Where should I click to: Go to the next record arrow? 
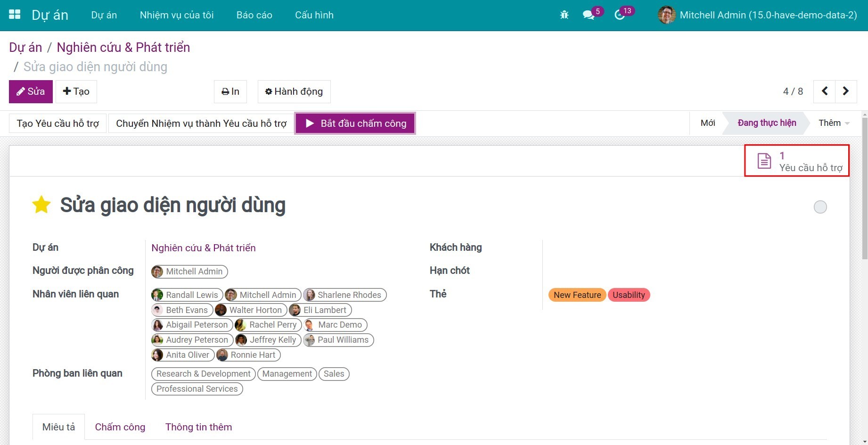[846, 91]
